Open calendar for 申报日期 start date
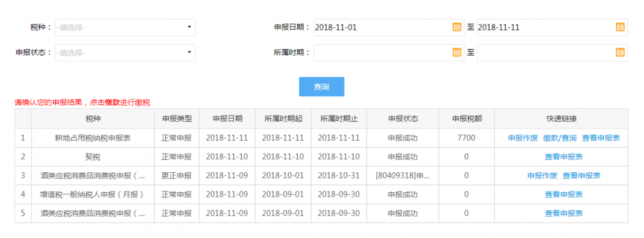The width and height of the screenshot is (644, 238). tap(457, 28)
